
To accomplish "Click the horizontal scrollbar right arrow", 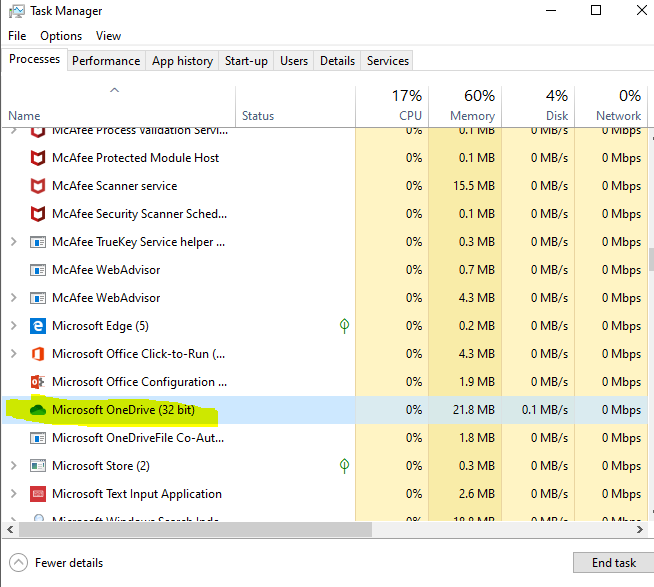I will click(x=639, y=529).
